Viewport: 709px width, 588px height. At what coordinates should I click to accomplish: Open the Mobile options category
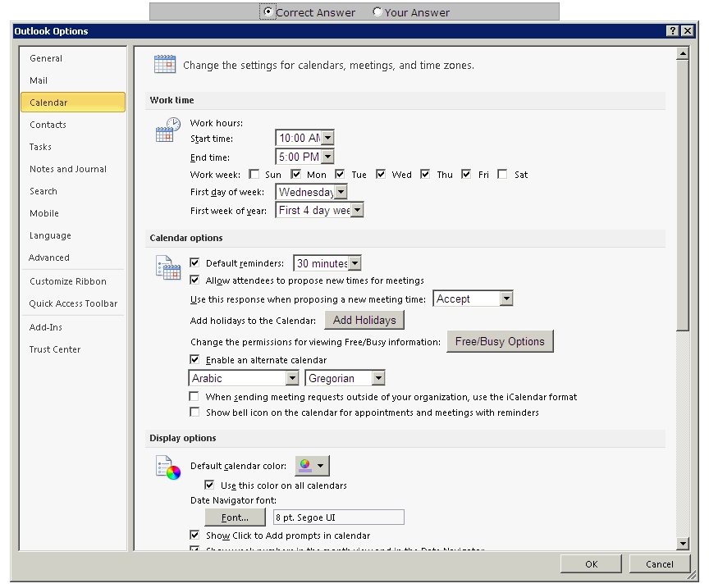(73, 213)
